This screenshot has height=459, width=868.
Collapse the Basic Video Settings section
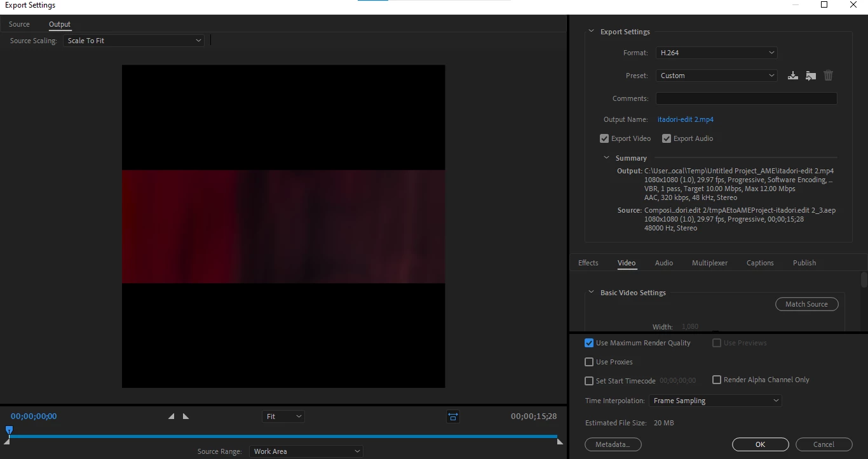click(591, 293)
